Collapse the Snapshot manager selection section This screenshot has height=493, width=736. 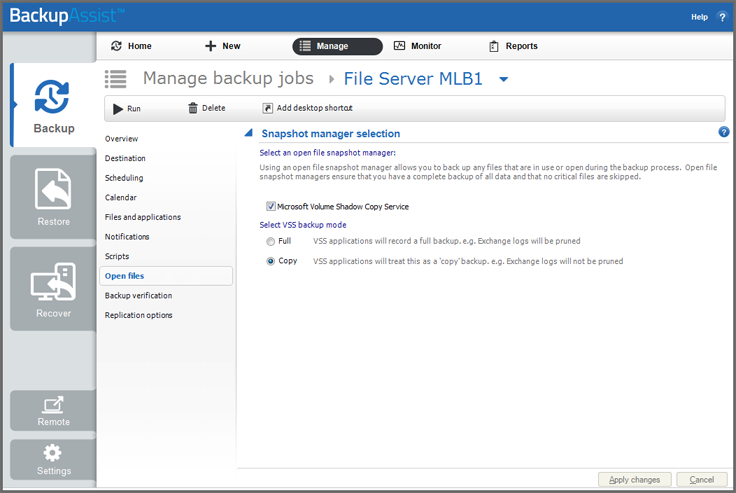249,133
